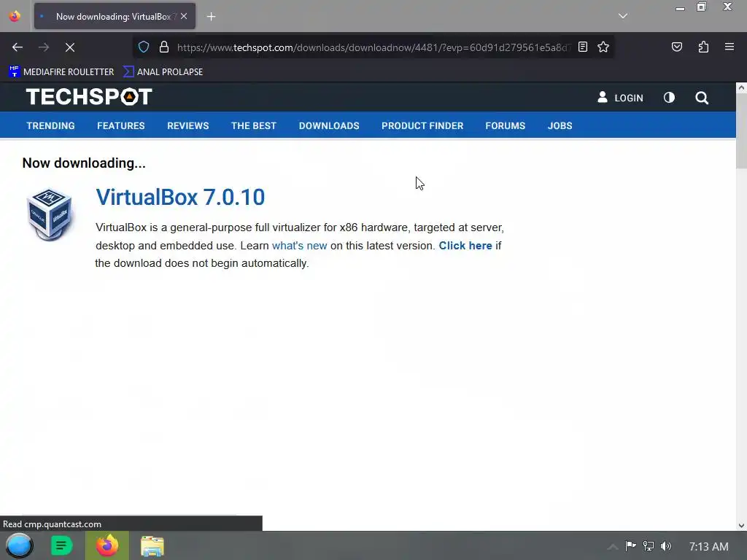Click the VirtualBox cube logo image
Viewport: 747px width, 560px height.
pyautogui.click(x=49, y=214)
